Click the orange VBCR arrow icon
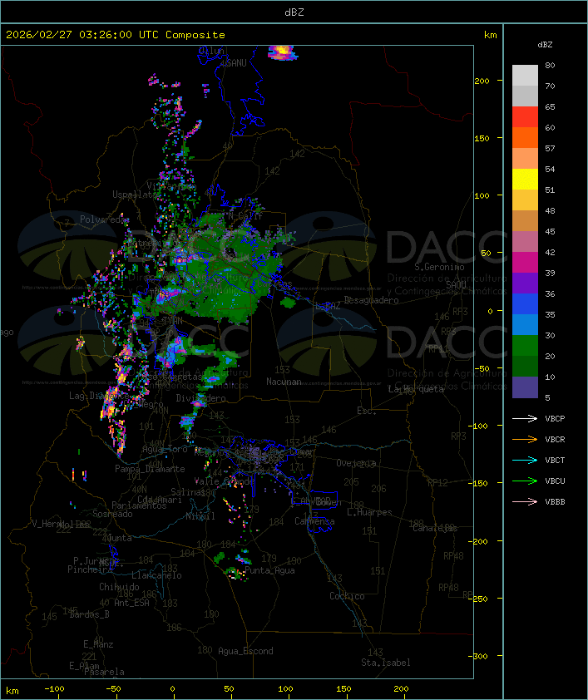The image size is (588, 700). [x=525, y=439]
